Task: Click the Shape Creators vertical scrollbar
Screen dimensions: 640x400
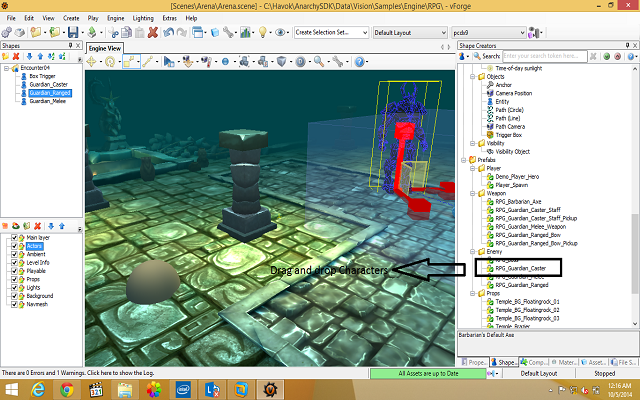Action: pyautogui.click(x=635, y=253)
